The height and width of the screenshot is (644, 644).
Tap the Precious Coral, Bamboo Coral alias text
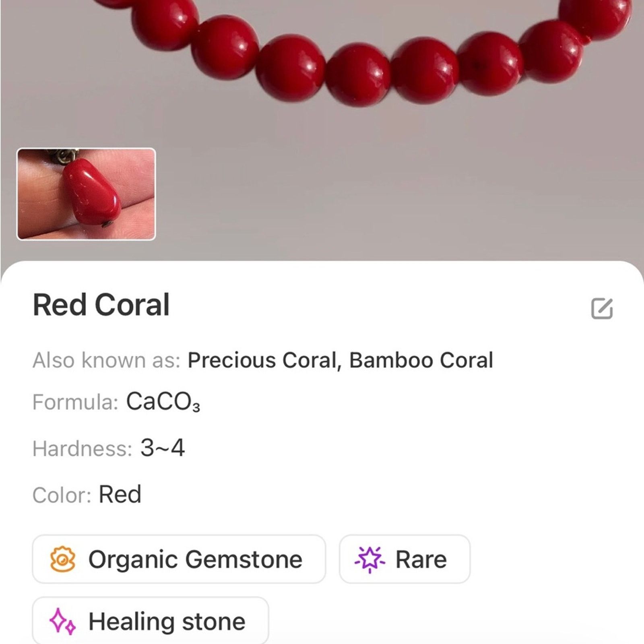(340, 360)
